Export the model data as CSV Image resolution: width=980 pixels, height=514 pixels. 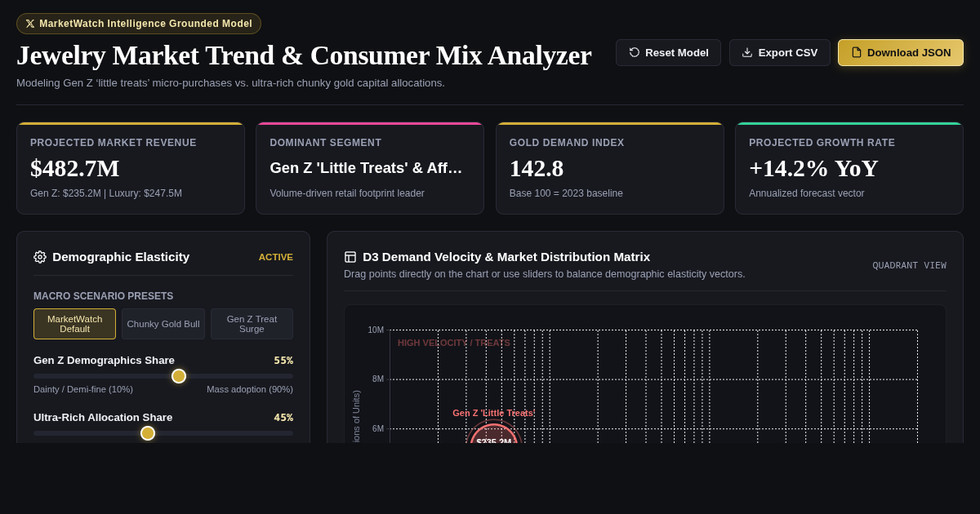click(x=780, y=52)
